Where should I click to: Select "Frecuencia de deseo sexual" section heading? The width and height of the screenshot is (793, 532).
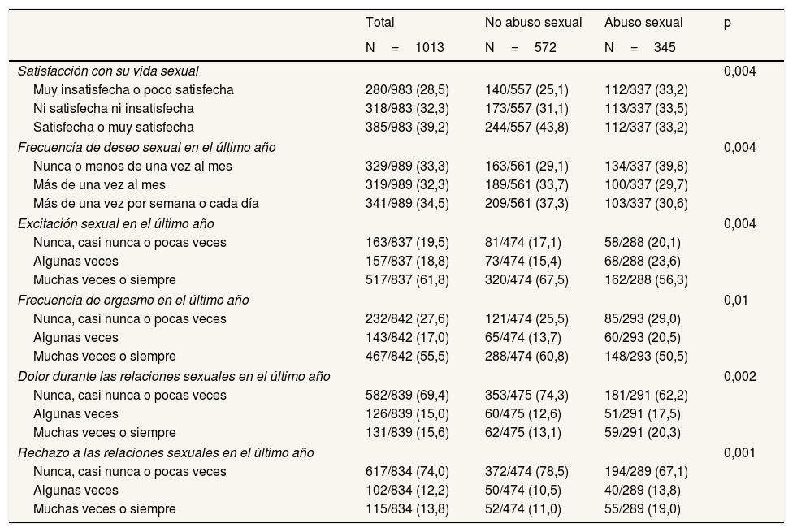(x=146, y=147)
